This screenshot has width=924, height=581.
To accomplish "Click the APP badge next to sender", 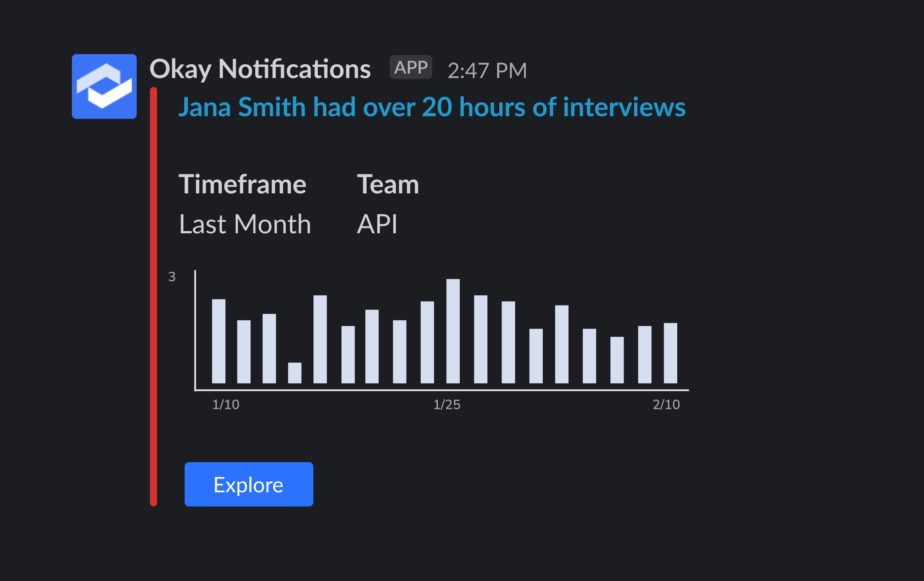I will pyautogui.click(x=411, y=67).
